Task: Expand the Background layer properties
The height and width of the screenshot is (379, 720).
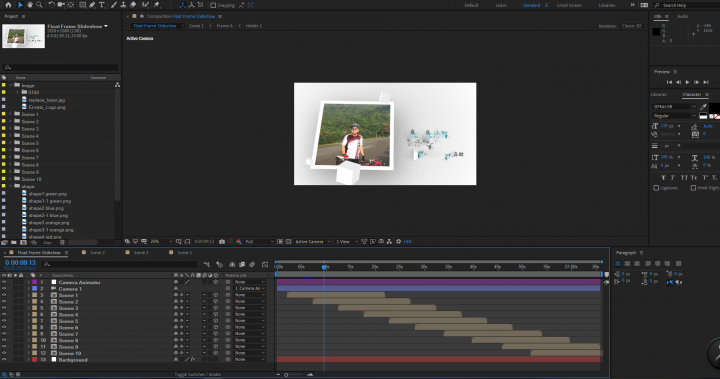Action: pos(28,359)
